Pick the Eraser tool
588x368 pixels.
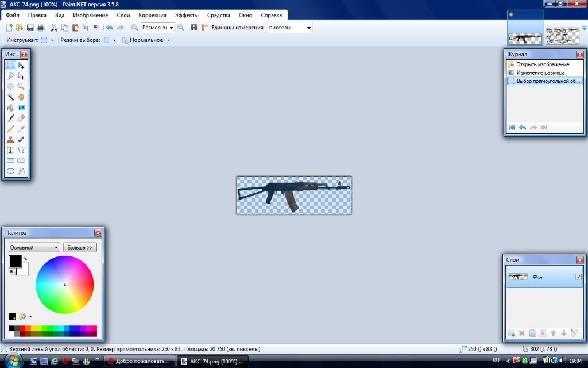pyautogui.click(x=21, y=118)
